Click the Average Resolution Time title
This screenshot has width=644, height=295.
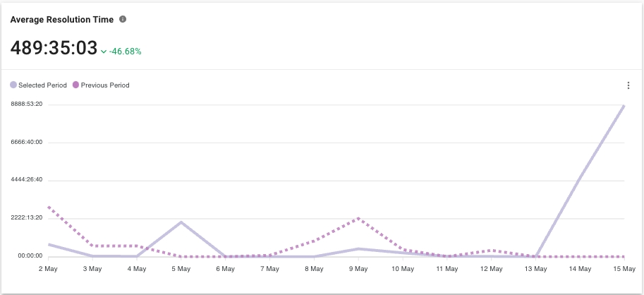pyautogui.click(x=61, y=20)
